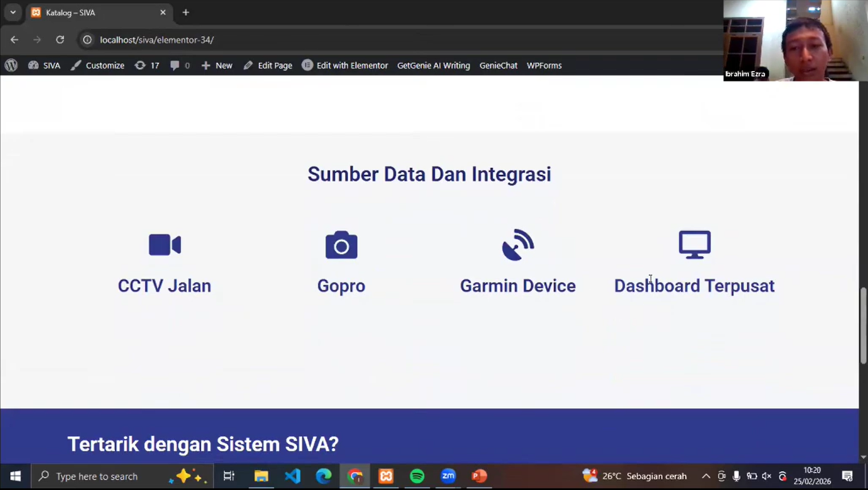Toggle the microphone icon in system tray
The width and height of the screenshot is (868, 490).
pos(736,476)
